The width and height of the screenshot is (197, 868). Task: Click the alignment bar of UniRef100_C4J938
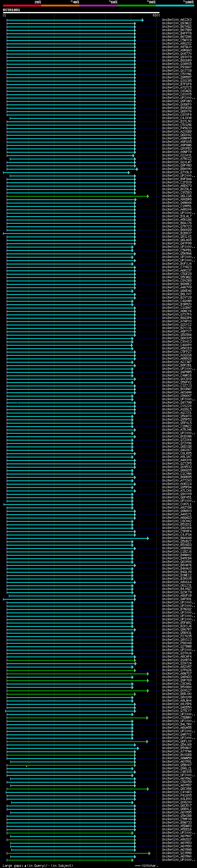click(72, 118)
